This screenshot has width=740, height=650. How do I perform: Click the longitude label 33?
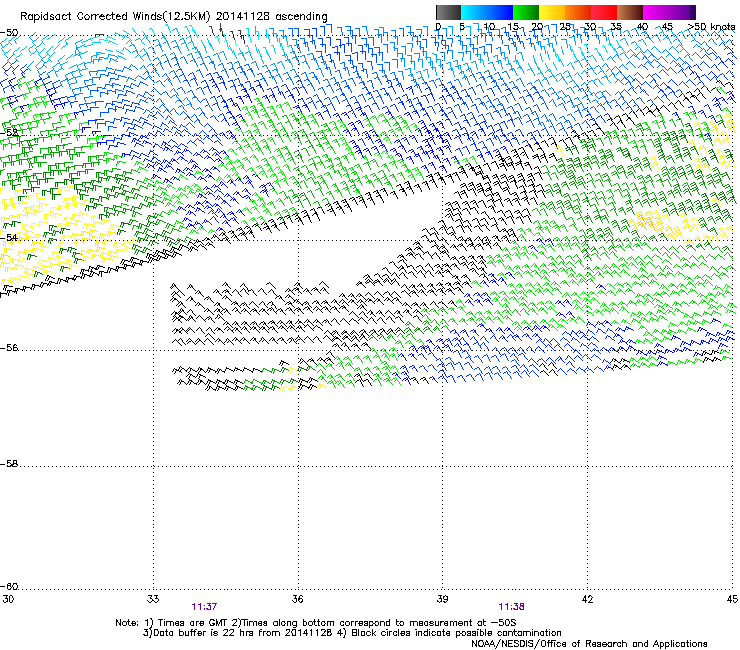click(153, 599)
